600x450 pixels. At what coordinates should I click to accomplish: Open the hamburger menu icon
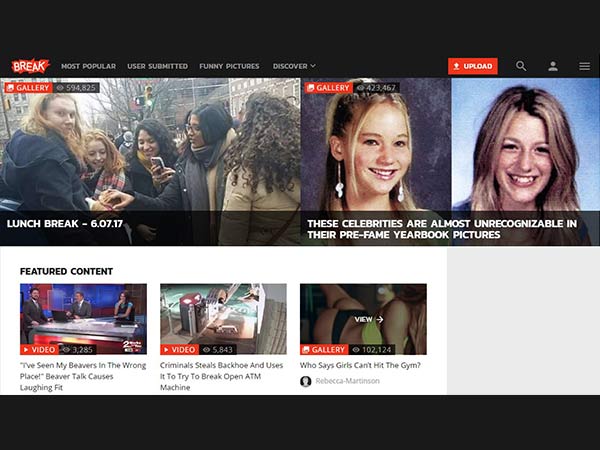coord(584,66)
